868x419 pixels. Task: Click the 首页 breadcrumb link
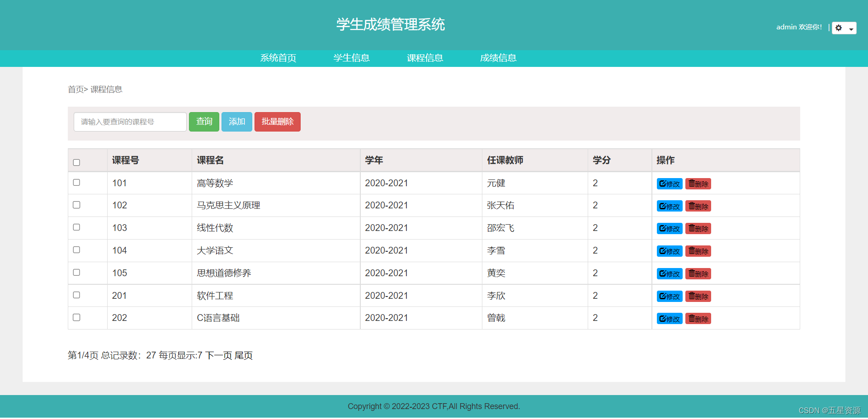tap(75, 89)
